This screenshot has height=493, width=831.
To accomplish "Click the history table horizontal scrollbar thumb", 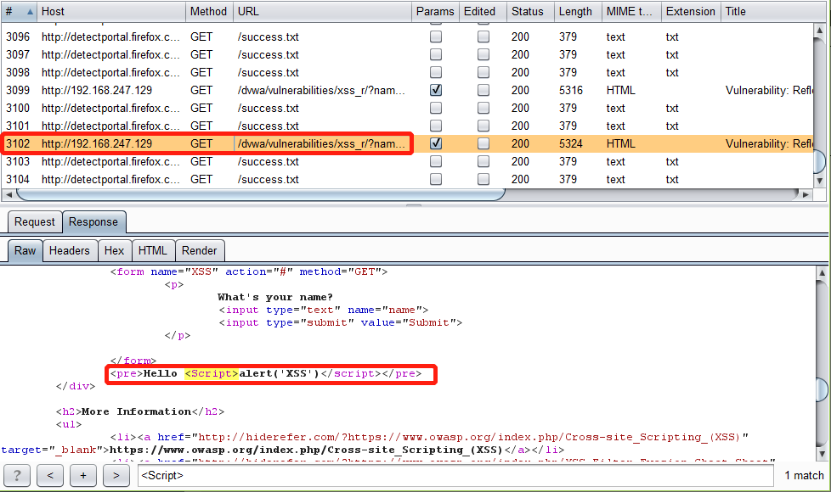I will click(x=261, y=195).
